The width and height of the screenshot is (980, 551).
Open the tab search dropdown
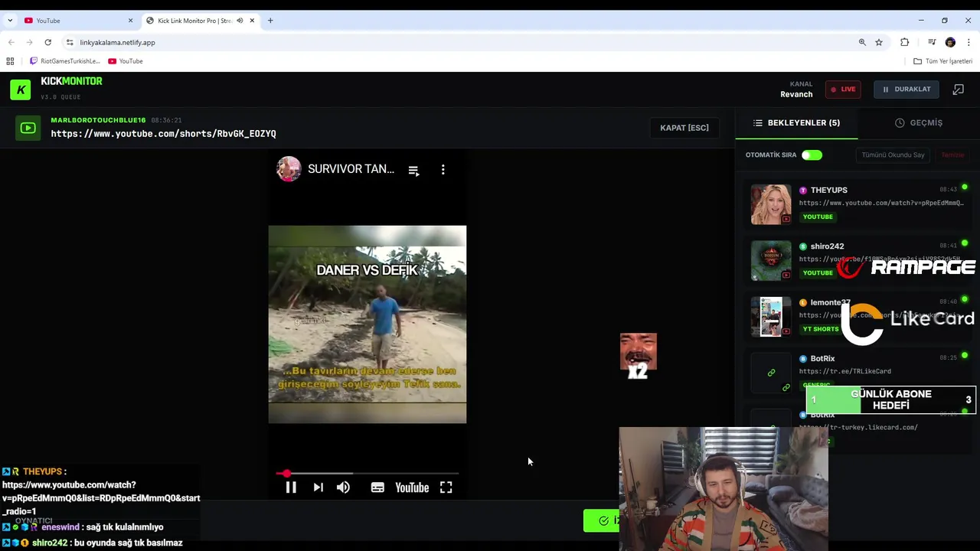click(x=10, y=21)
